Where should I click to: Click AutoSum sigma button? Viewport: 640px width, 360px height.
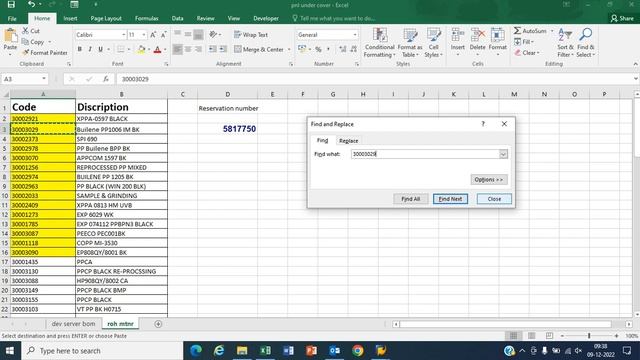pyautogui.click(x=530, y=31)
